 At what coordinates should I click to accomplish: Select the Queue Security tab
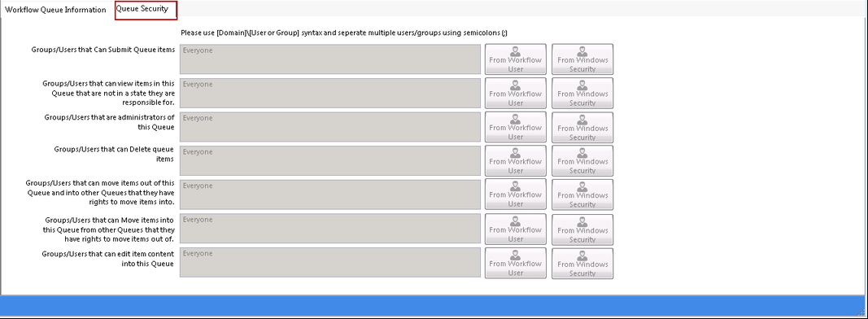pos(146,10)
